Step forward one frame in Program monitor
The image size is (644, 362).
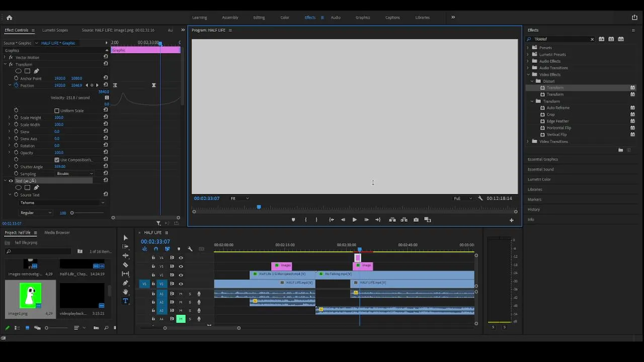coord(366,220)
